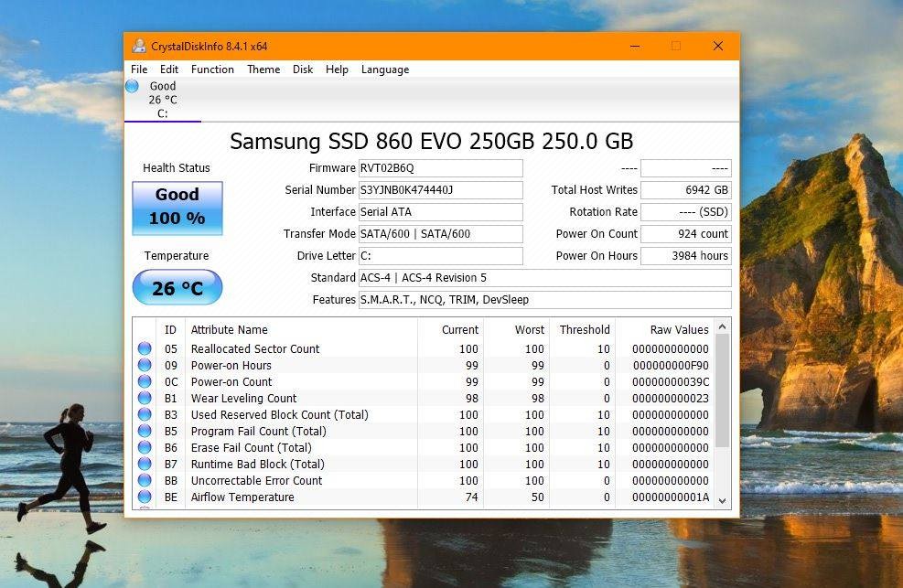Image resolution: width=903 pixels, height=588 pixels.
Task: Select the Reallocated Sector Count row text
Action: point(255,348)
